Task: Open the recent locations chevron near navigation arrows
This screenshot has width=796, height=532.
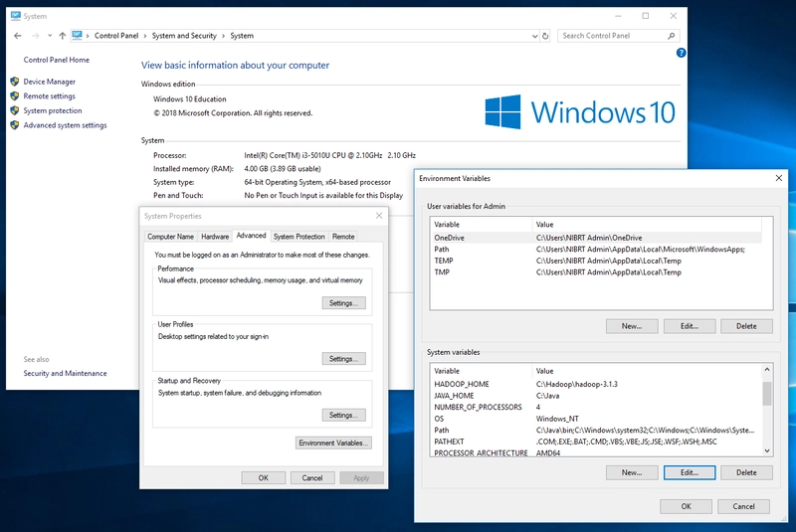Action: tap(50, 36)
